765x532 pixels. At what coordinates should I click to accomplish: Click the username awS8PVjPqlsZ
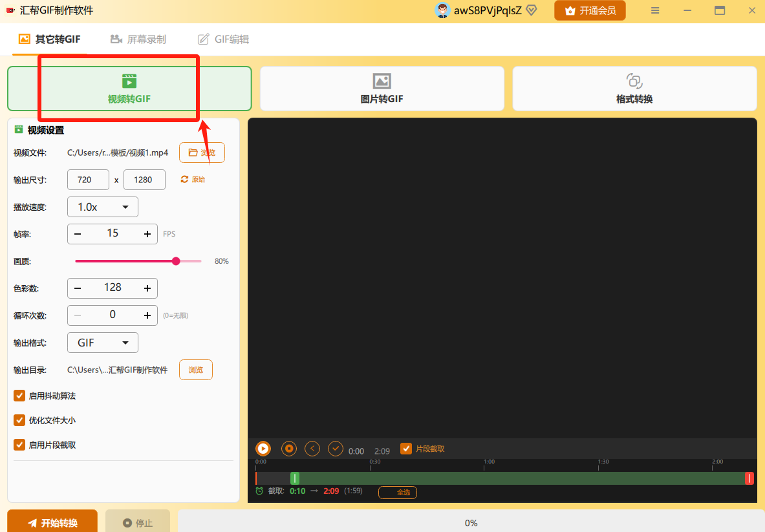coord(488,10)
